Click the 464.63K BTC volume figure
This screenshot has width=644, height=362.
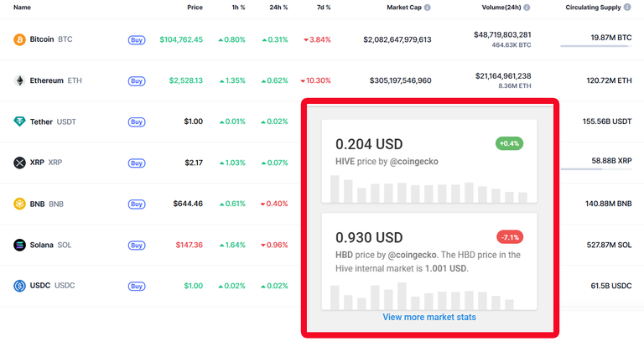pyautogui.click(x=512, y=45)
